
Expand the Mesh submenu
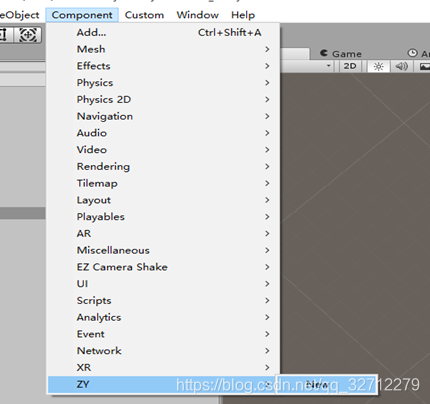163,49
